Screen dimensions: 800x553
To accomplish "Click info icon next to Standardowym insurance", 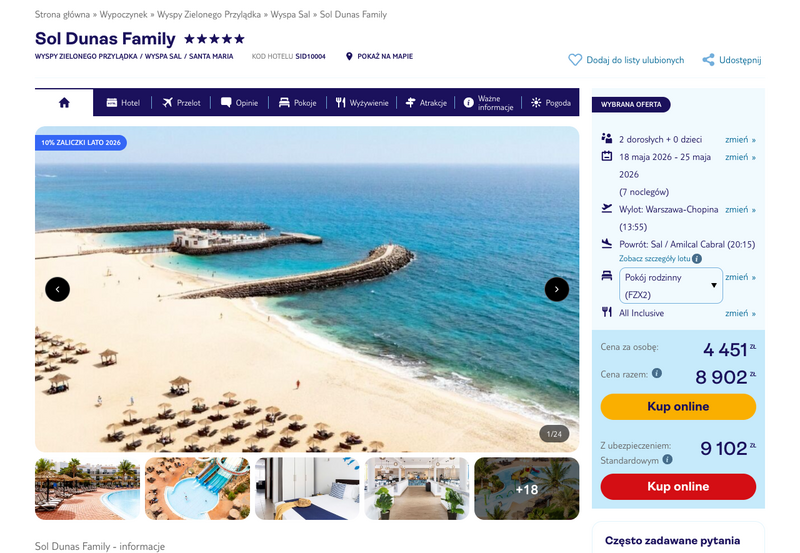I will 667,460.
